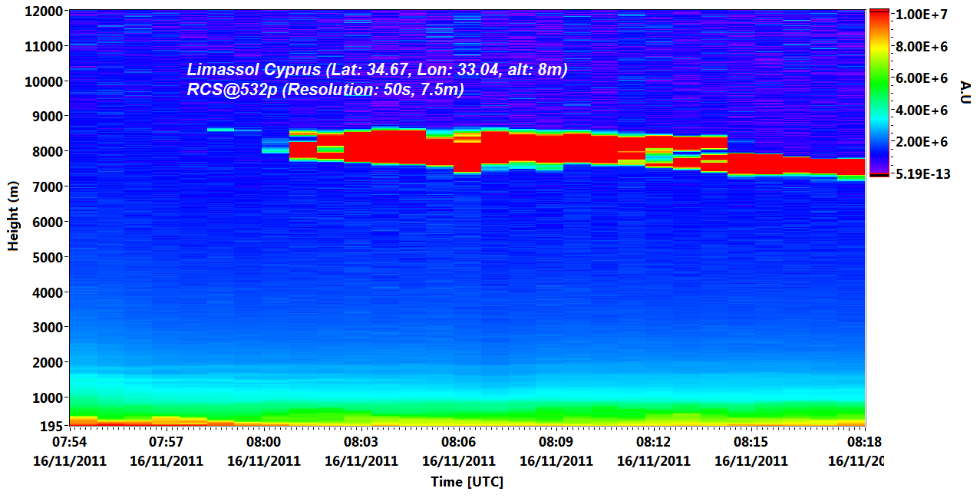Select the 5.19E-13 minimum scale label
The image size is (980, 498).
click(x=923, y=174)
